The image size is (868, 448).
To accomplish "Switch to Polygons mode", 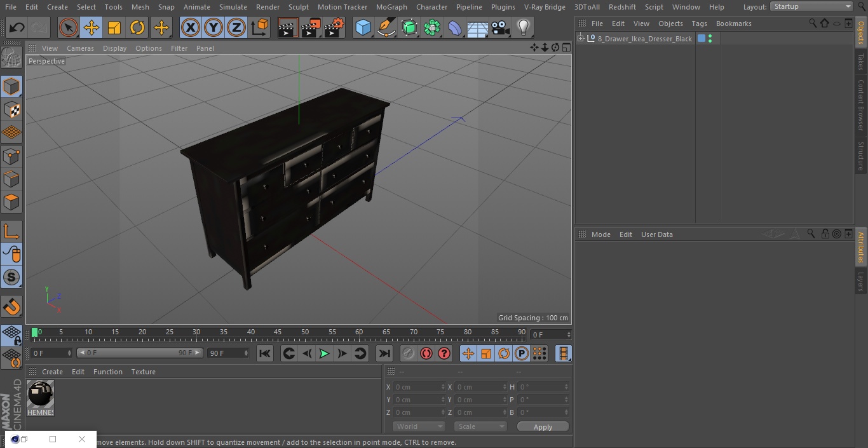I will tap(11, 202).
